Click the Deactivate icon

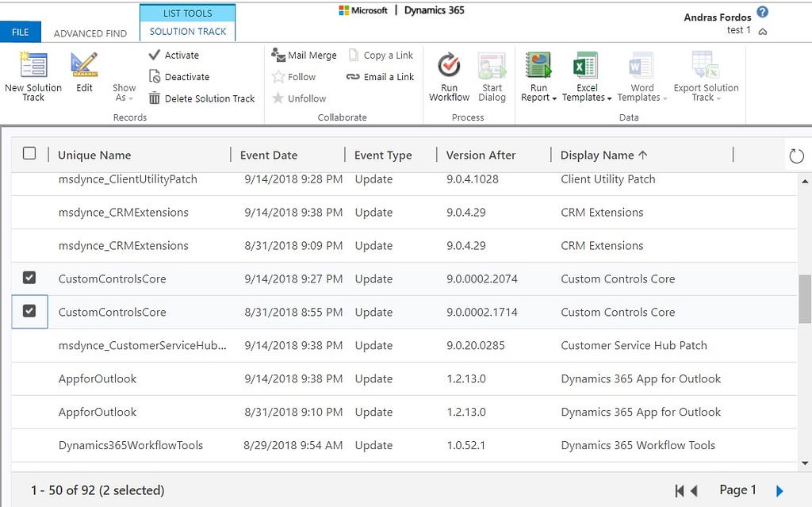155,76
